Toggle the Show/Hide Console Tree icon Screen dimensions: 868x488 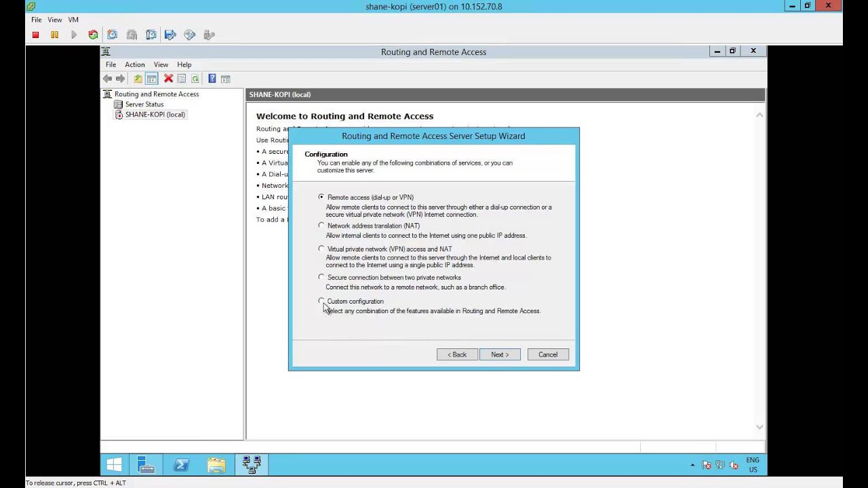coord(152,79)
